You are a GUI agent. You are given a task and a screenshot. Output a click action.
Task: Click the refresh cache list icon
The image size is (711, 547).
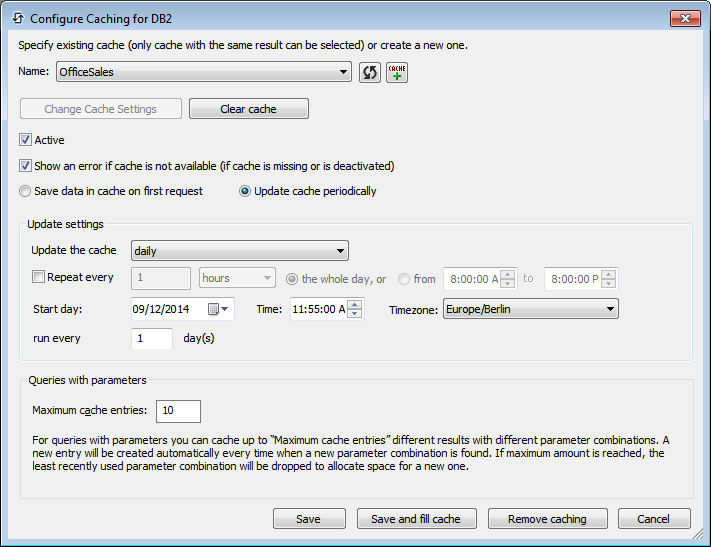(370, 72)
